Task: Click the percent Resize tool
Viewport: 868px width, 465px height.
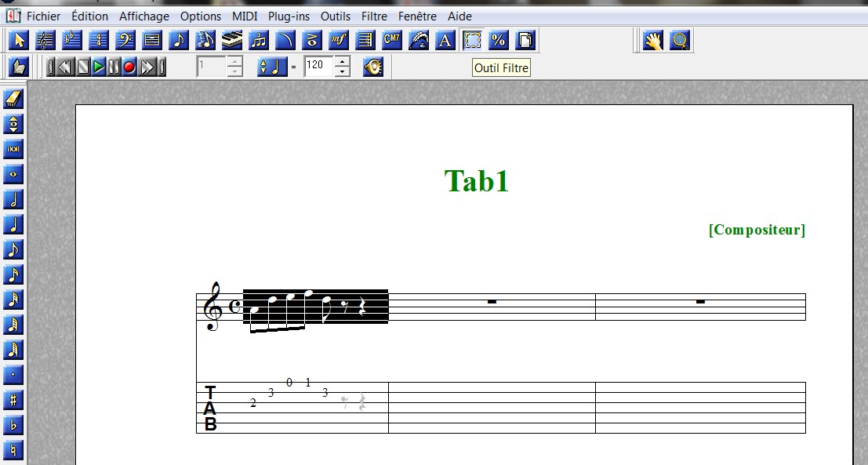Action: (x=498, y=40)
